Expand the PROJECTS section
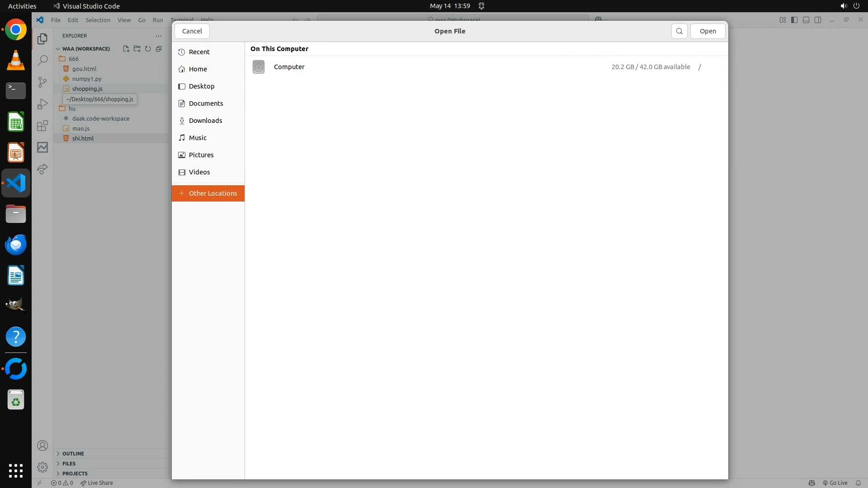This screenshot has width=868, height=488. (75, 474)
